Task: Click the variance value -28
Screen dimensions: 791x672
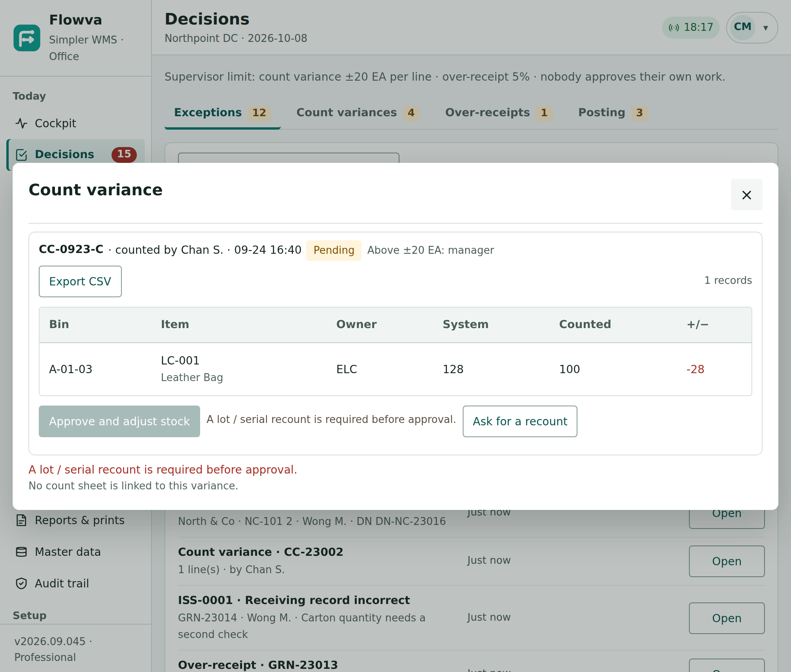Action: (695, 369)
